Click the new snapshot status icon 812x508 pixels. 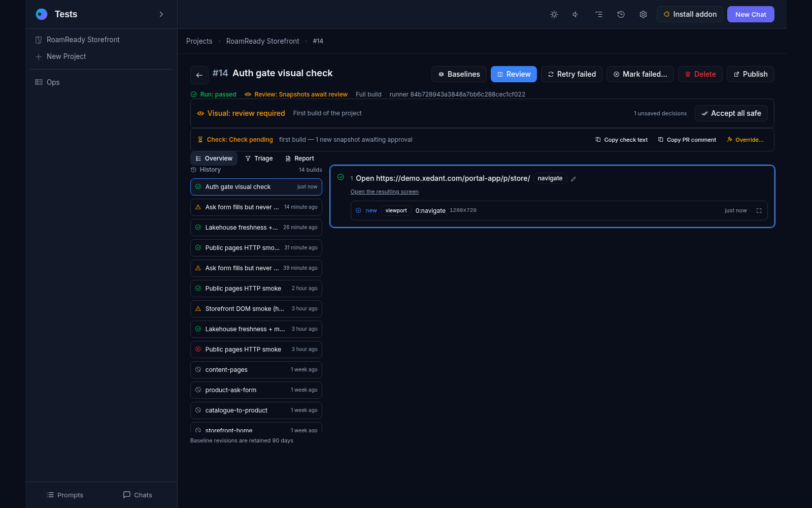(x=358, y=210)
